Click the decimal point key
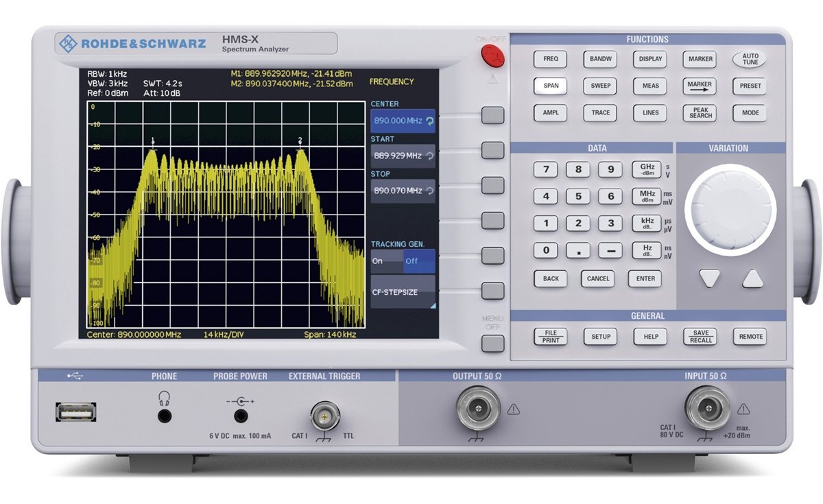823x504 pixels. (x=578, y=250)
